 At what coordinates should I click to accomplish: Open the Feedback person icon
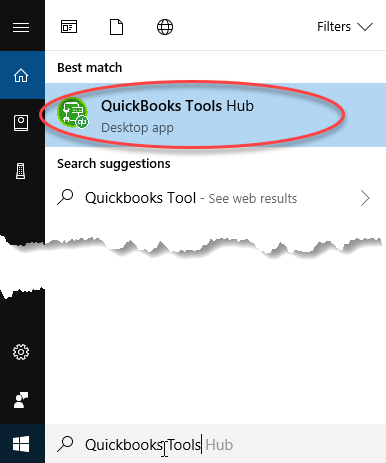[x=21, y=400]
